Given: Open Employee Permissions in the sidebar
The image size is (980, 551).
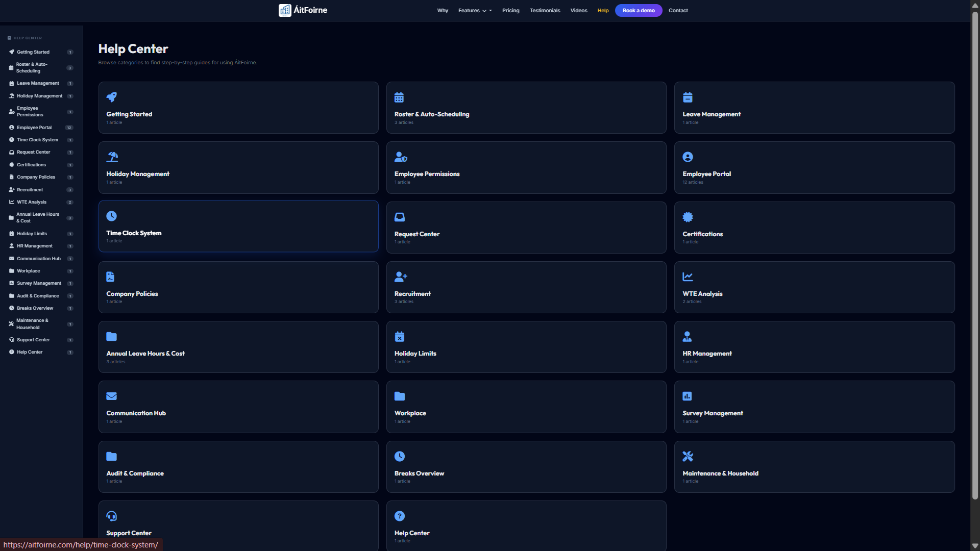Looking at the screenshot, I should point(41,112).
